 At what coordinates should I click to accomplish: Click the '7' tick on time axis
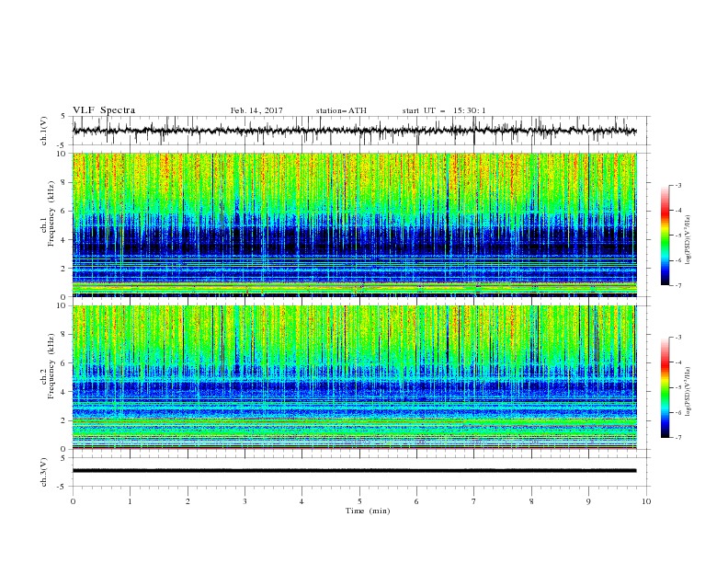pos(474,501)
